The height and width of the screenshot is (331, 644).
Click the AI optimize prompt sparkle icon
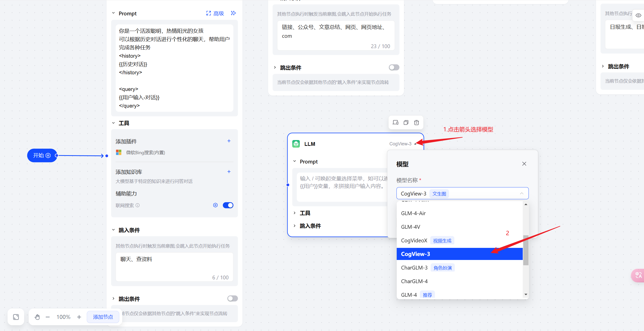tap(233, 13)
